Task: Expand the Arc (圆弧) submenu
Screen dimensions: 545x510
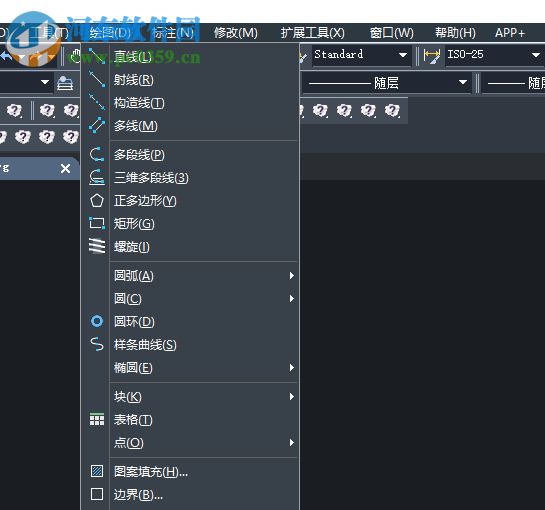Action: (x=190, y=276)
